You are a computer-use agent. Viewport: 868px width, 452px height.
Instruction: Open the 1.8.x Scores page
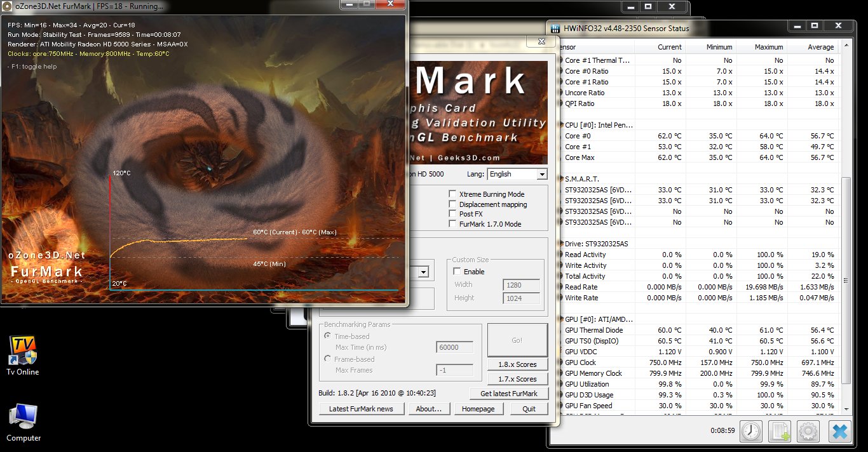point(517,364)
